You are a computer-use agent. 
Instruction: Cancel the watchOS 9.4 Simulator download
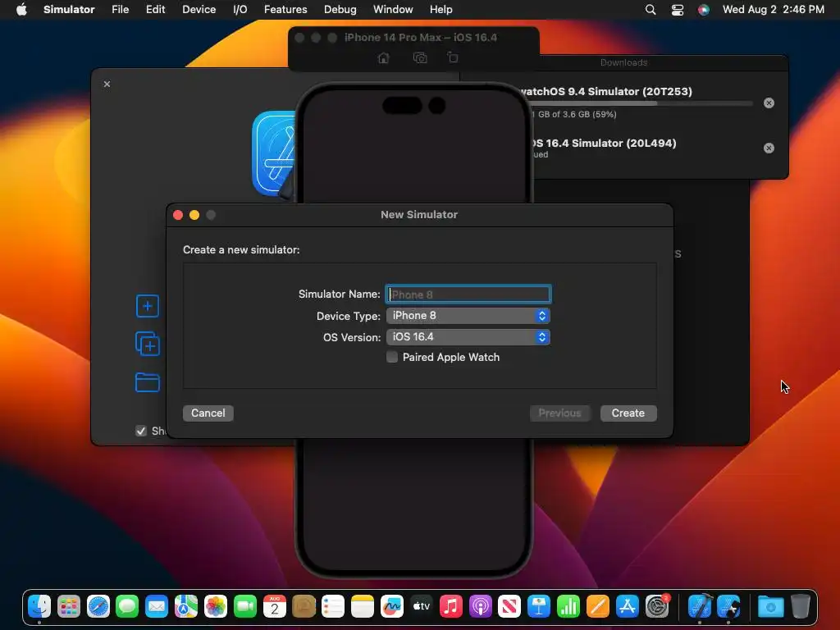click(x=769, y=103)
